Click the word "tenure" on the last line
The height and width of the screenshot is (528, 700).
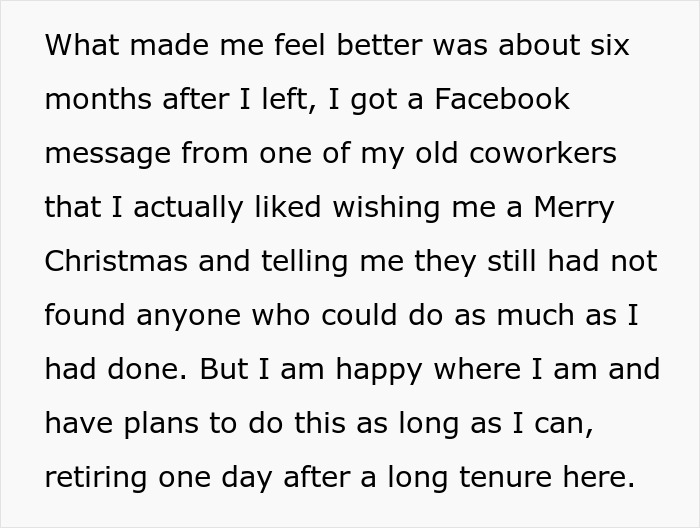[x=505, y=477]
